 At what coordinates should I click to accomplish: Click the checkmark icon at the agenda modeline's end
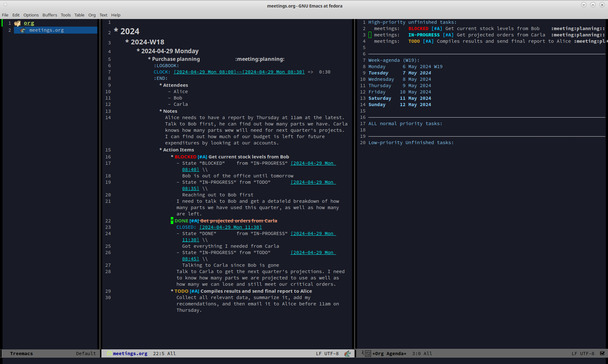(x=602, y=353)
